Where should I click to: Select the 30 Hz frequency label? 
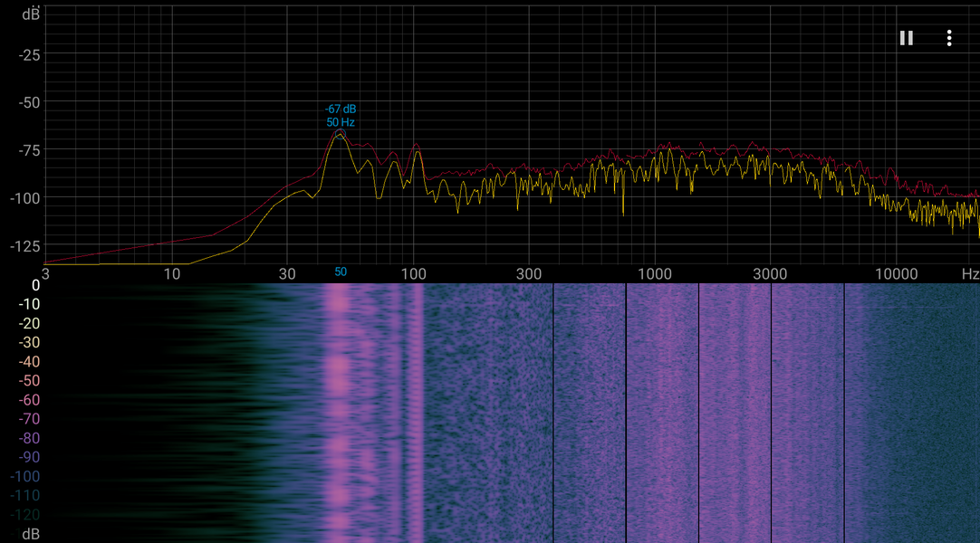[287, 274]
